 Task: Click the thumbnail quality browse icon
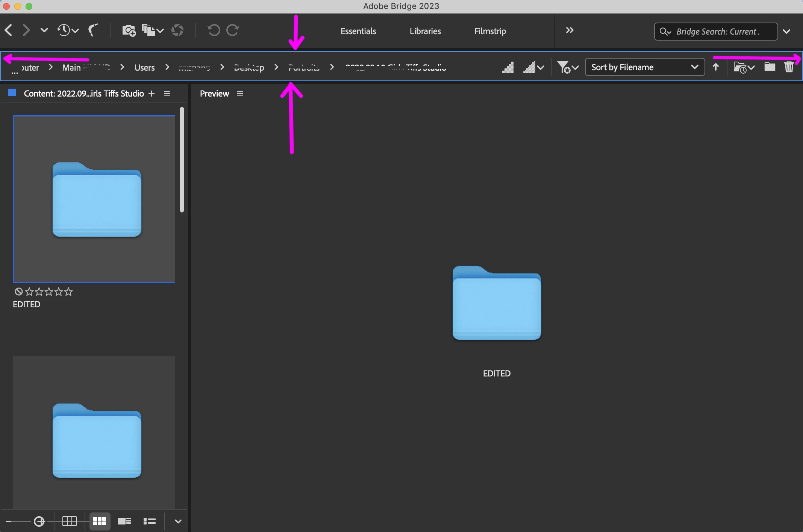[x=508, y=68]
